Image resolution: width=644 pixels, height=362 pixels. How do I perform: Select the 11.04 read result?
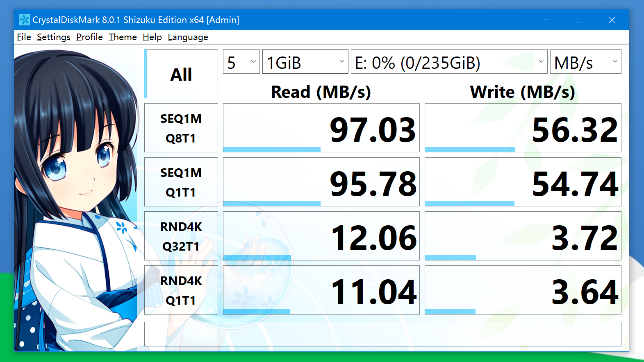(x=321, y=290)
